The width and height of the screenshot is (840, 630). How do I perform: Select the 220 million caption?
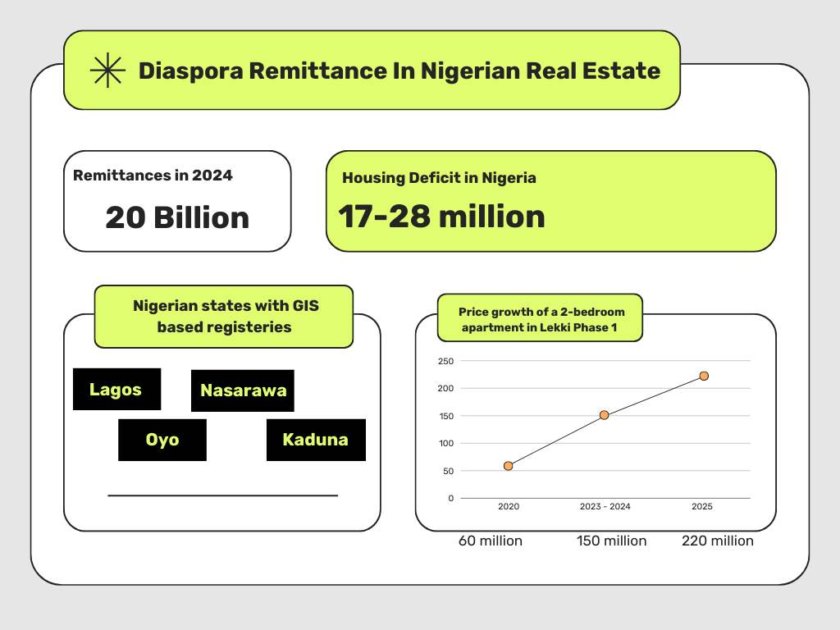[x=717, y=541]
